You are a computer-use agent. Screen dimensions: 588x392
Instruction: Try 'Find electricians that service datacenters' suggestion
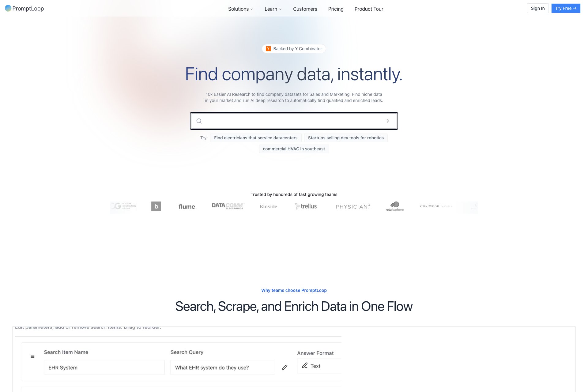tap(256, 138)
